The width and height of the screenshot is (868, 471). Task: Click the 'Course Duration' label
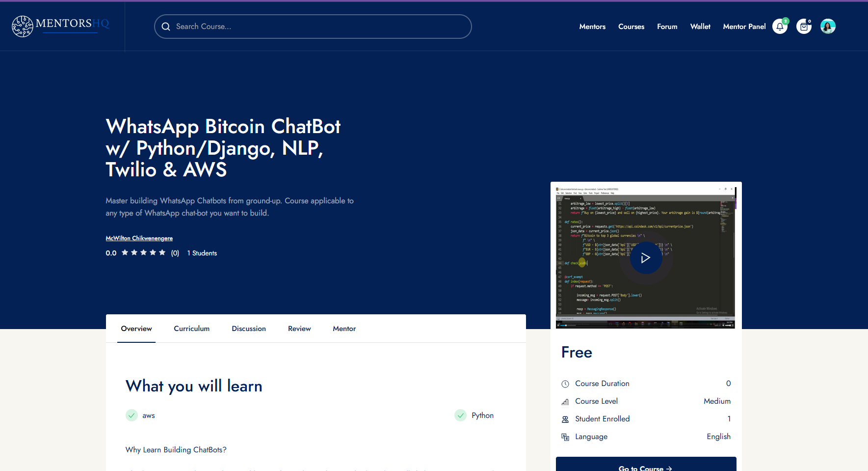pos(602,384)
